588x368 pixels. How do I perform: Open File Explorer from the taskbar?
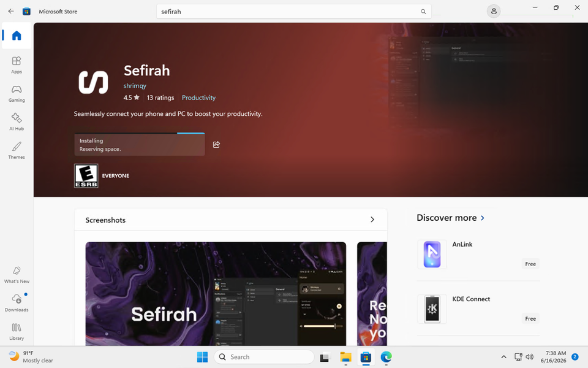(345, 357)
